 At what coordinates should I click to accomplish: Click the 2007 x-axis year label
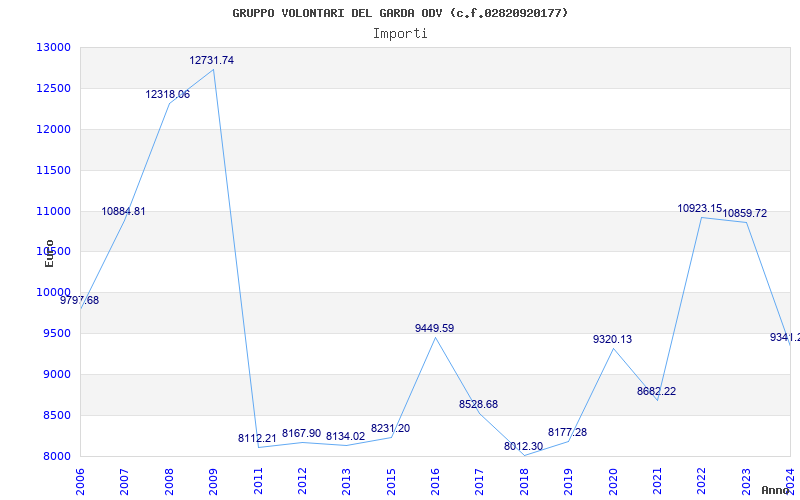pos(124,481)
